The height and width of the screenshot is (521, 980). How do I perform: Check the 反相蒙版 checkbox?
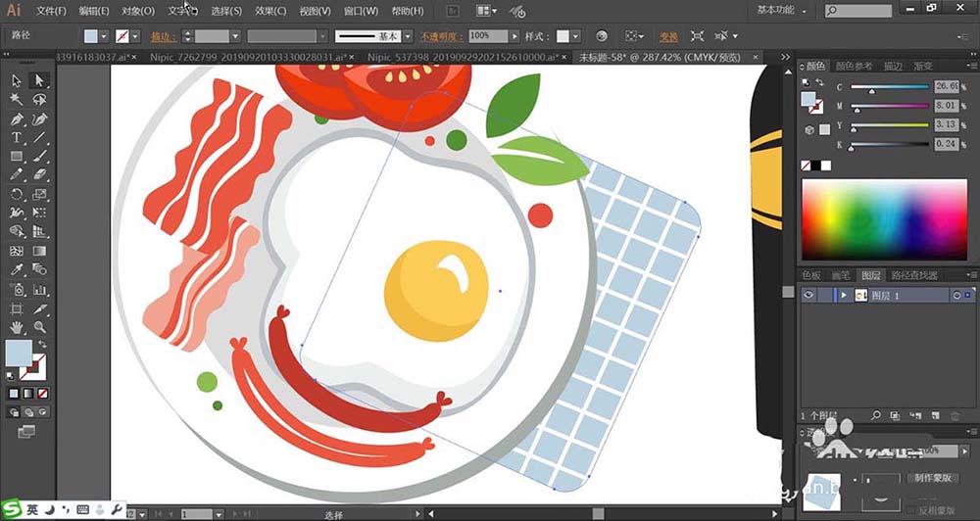coord(909,511)
